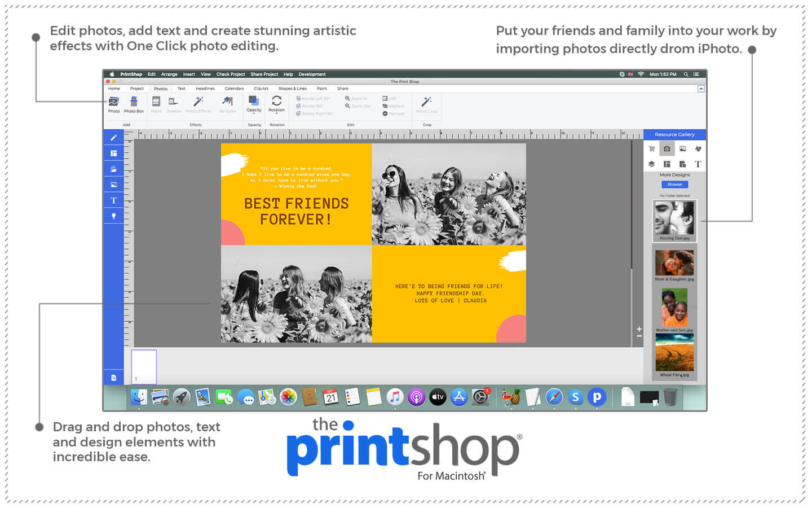Viewport: 812px width, 508px height.
Task: Open the shopping cart in Resource Gallery
Action: 652,149
